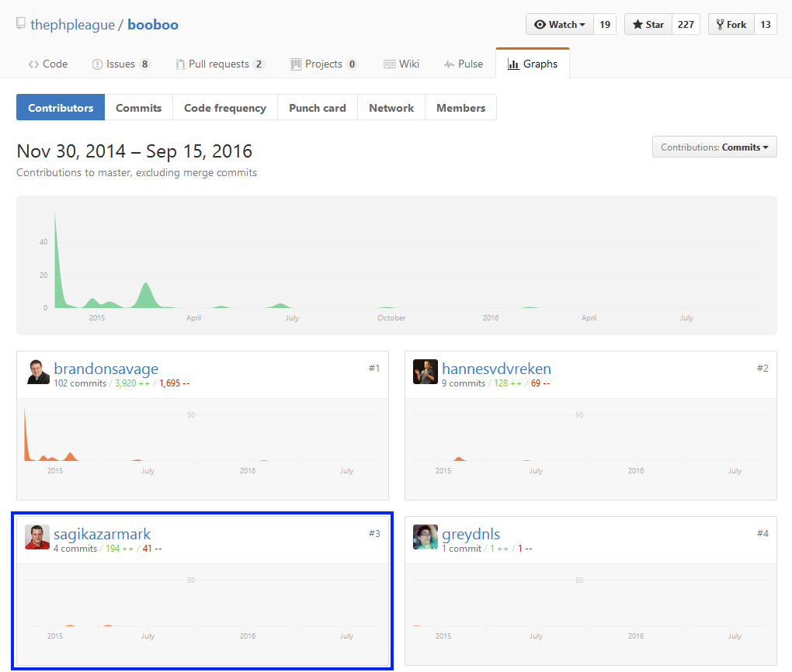
Task: Click the Pulse waveform icon
Action: click(449, 64)
